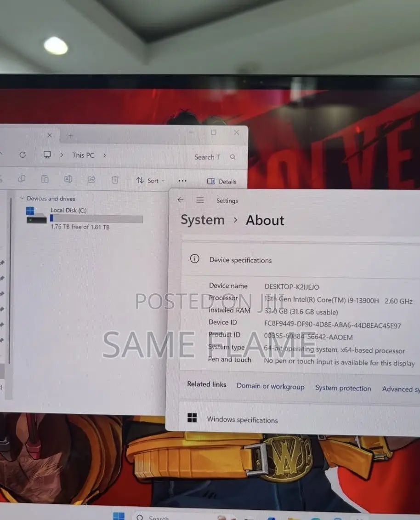420x520 pixels.
Task: Select the processor i9-13900H value
Action: [338, 300]
